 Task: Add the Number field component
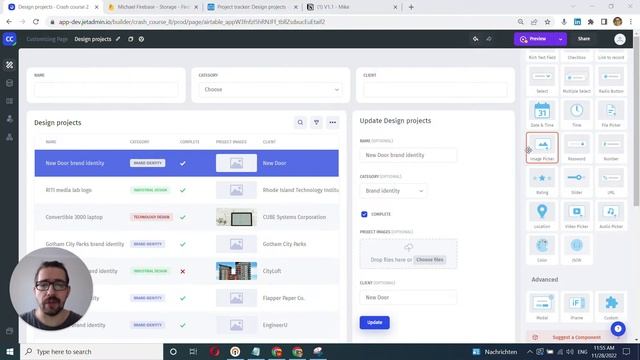point(611,148)
